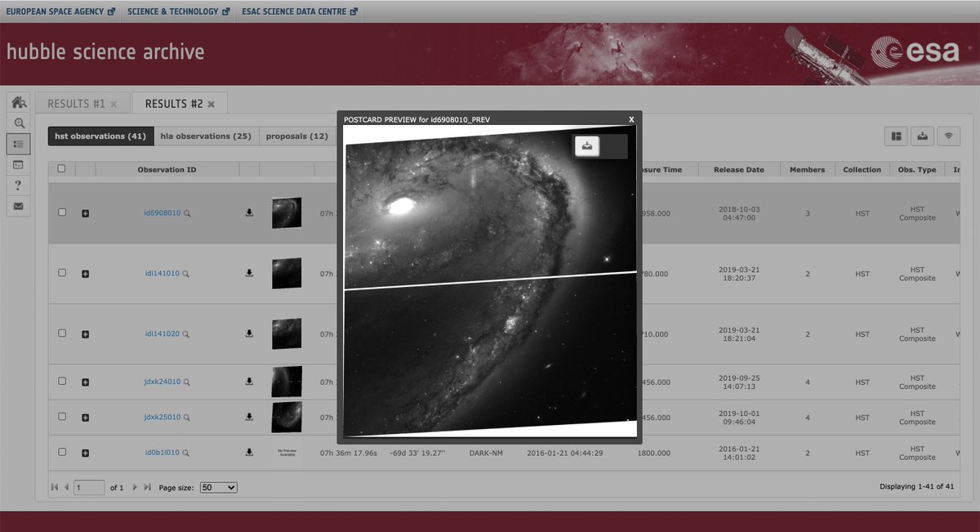Open the Page size dropdown
The height and width of the screenshot is (532, 980).
coord(219,487)
